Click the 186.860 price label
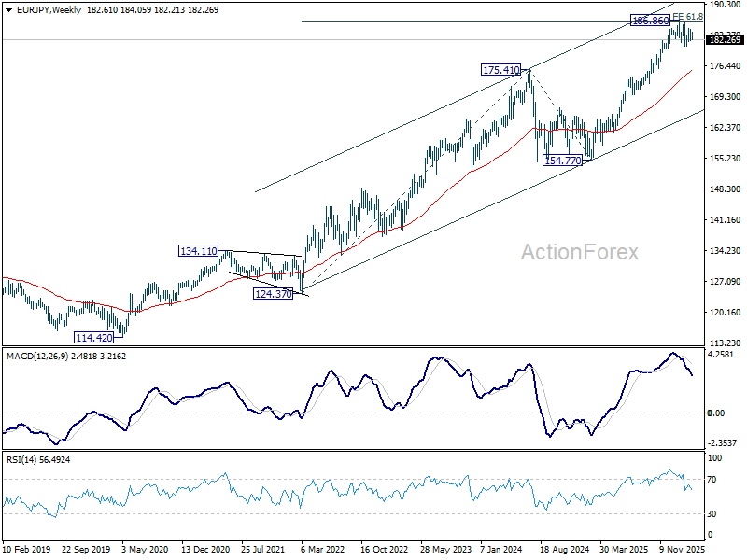 coord(650,21)
